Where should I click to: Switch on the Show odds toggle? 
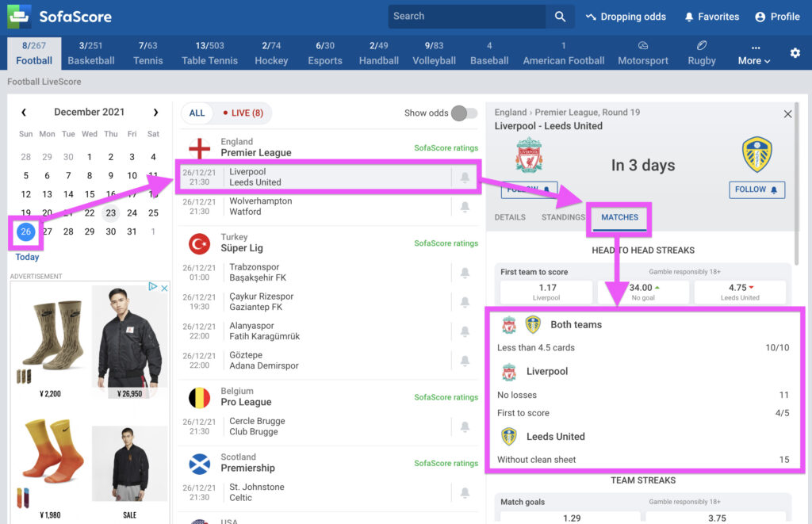(464, 113)
